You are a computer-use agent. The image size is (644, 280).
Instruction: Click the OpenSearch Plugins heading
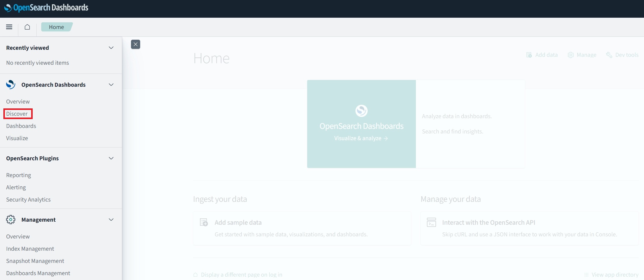(x=32, y=158)
